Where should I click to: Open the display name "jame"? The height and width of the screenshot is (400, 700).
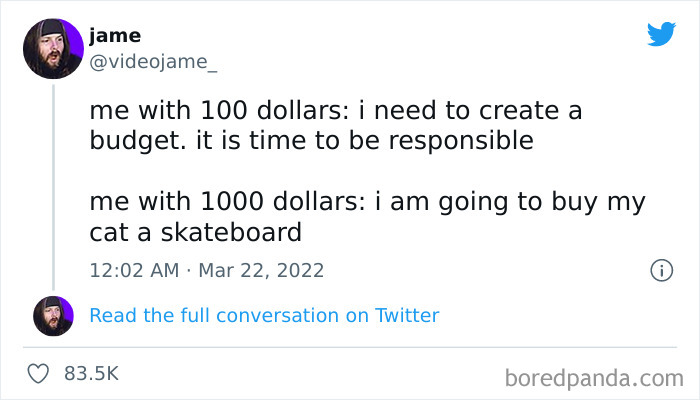(x=115, y=36)
